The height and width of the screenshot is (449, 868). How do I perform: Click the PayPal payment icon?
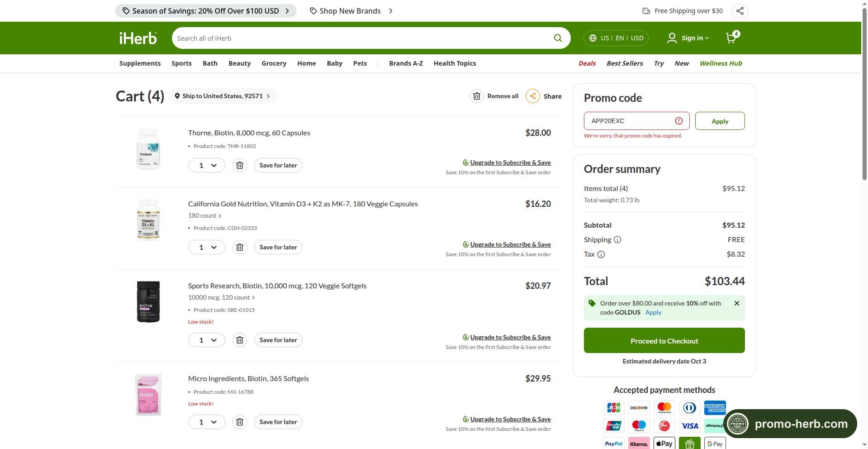tap(614, 444)
